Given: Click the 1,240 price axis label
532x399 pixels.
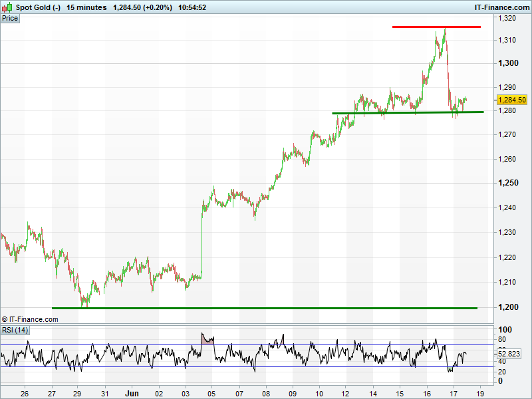Looking at the screenshot, I should tap(507, 207).
